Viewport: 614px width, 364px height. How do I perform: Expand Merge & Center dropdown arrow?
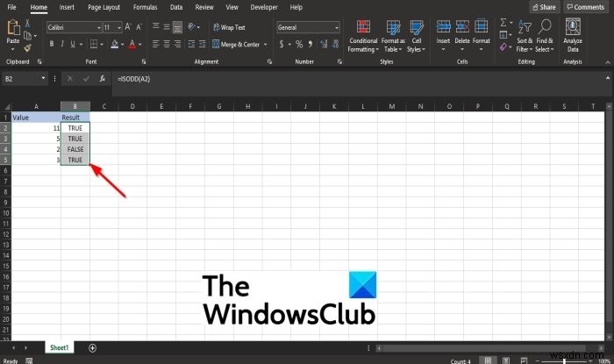[x=266, y=44]
